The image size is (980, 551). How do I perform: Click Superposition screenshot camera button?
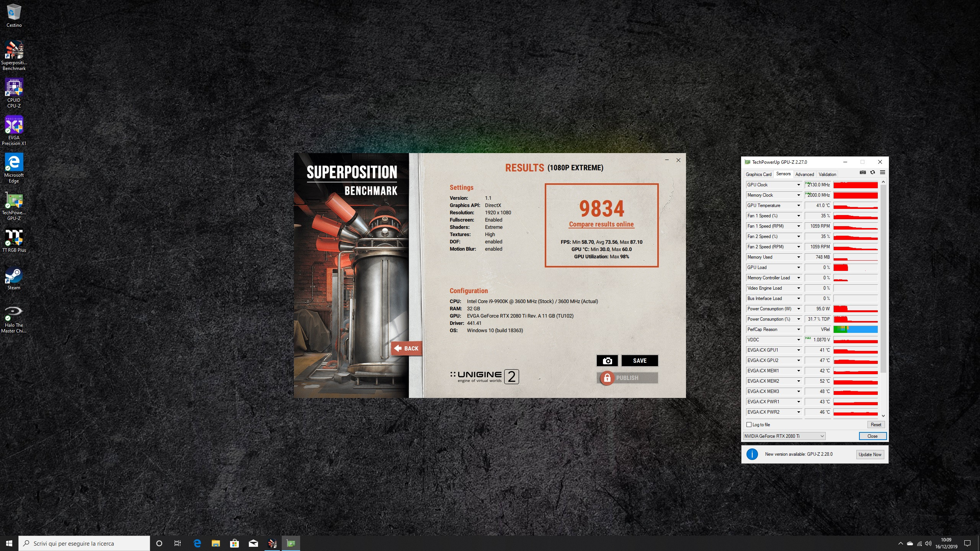click(607, 361)
